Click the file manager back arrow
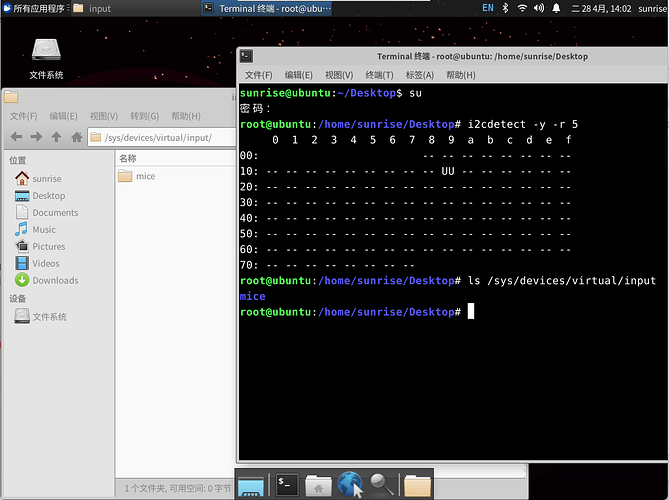The width and height of the screenshot is (669, 500). (x=16, y=137)
